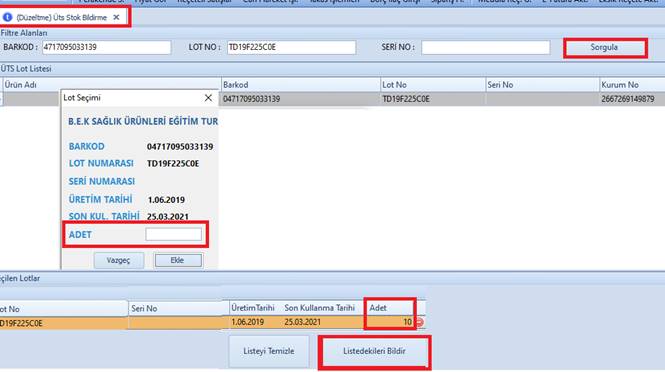Click the Kurum No column header
This screenshot has height=372, width=665.
[632, 85]
